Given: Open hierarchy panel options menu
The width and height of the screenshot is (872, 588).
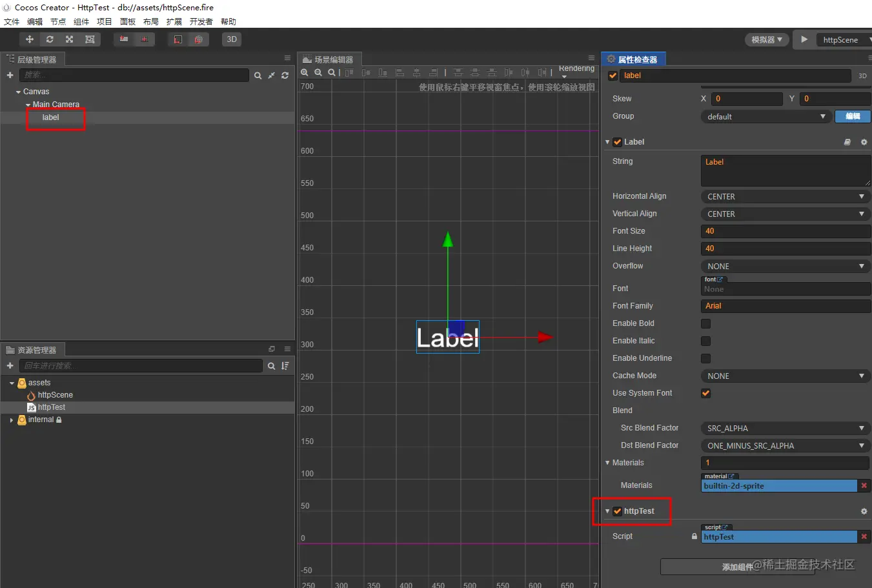Looking at the screenshot, I should click(287, 58).
